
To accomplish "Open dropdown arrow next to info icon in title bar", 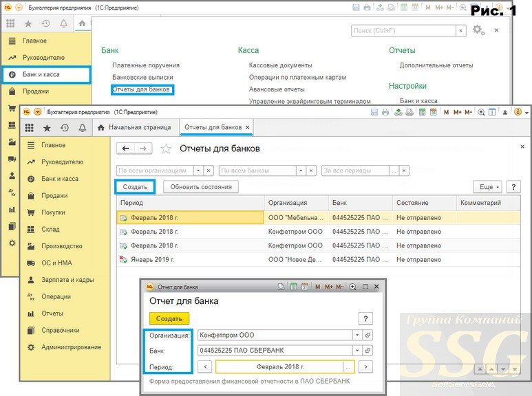I will pyautogui.click(x=527, y=113).
